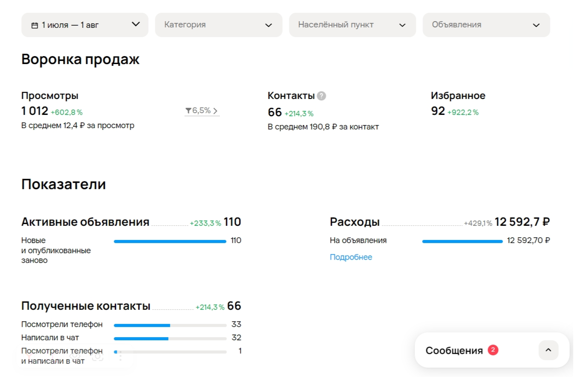This screenshot has height=384, width=588.
Task: Click the Избранное metric value 92
Action: (x=438, y=111)
